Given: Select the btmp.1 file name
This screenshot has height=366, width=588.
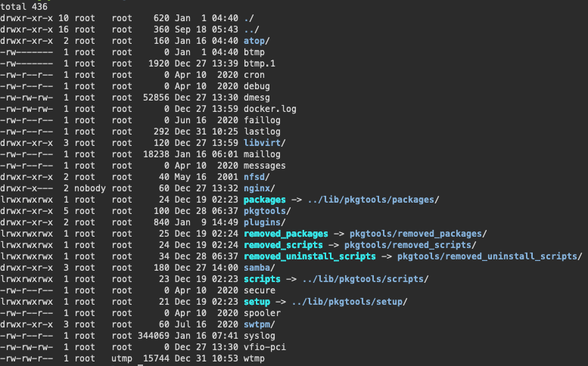Looking at the screenshot, I should click(x=259, y=64).
